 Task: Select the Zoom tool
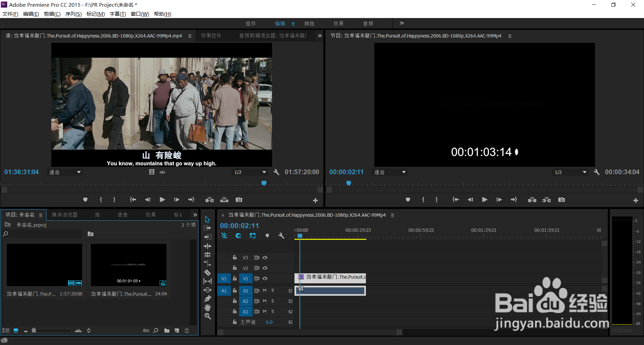208,316
